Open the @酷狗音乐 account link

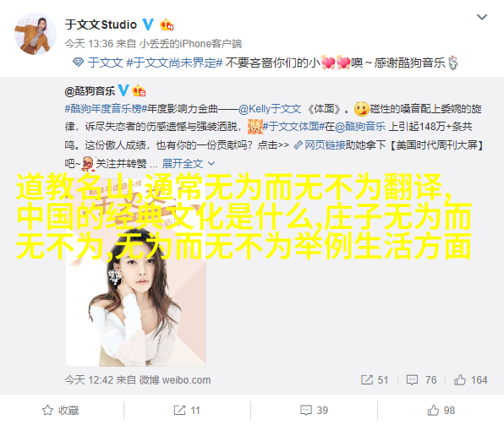tap(90, 91)
